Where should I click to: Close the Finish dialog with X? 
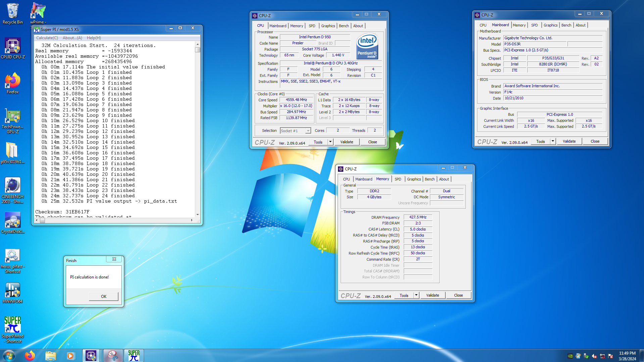coord(114,259)
